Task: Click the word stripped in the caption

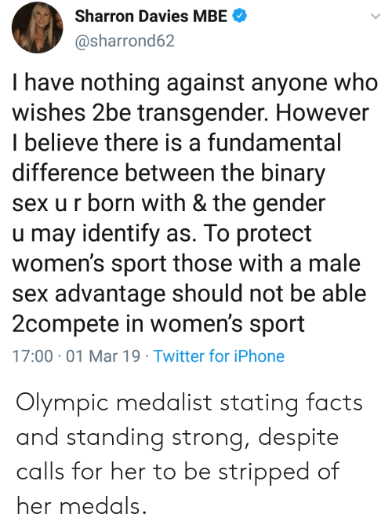Action: tap(264, 472)
